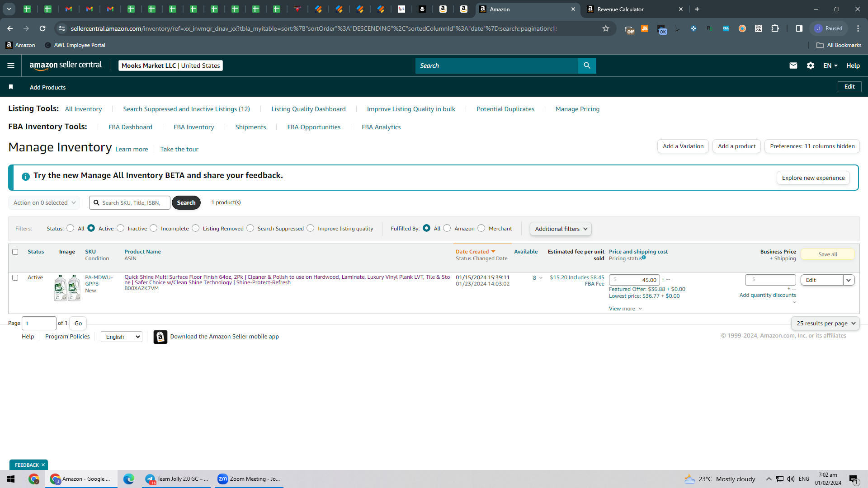
Task: Open the Chrome three-dot menu
Action: 858,28
